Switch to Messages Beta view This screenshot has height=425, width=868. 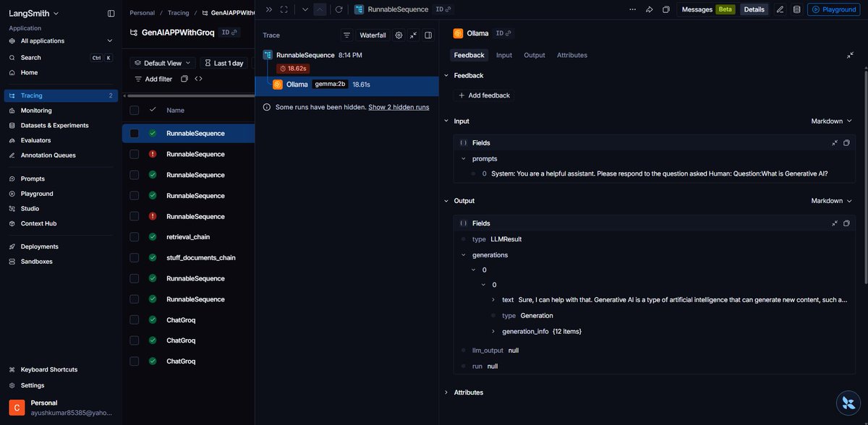point(708,9)
